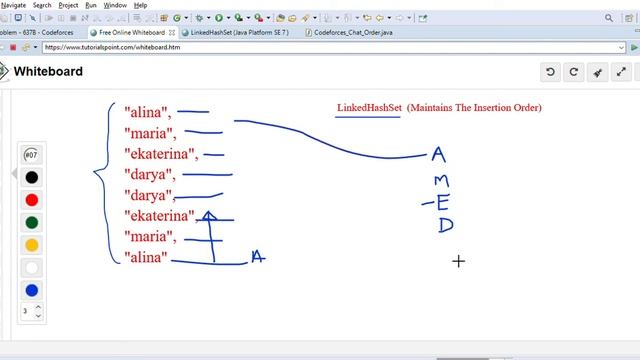Expand the URL history dropdown arrow
This screenshot has width=640, height=360.
[621, 47]
